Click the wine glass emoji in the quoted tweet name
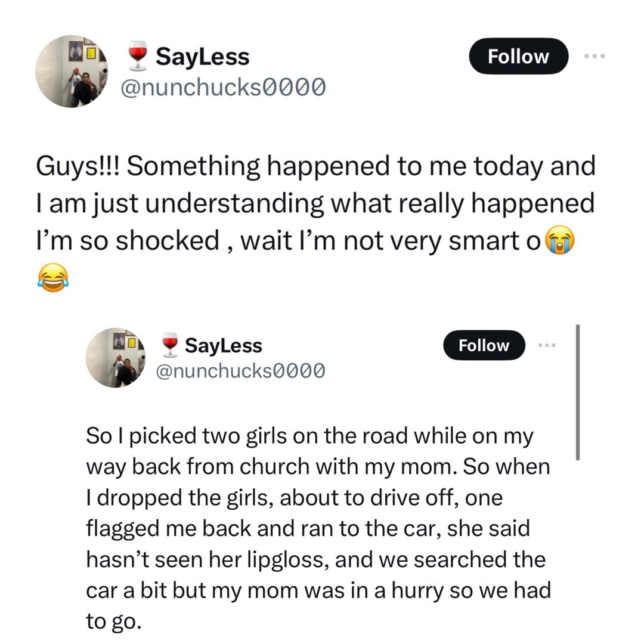Screen dimensions: 644x644 point(170,343)
